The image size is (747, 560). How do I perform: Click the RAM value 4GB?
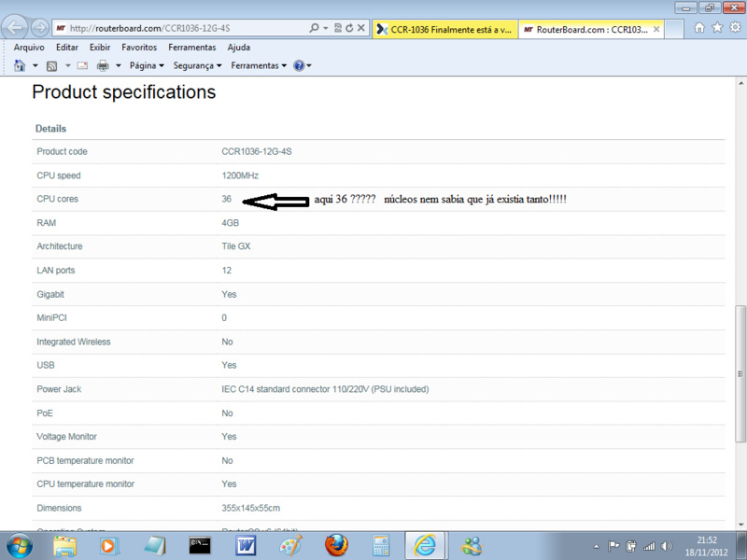tap(230, 223)
